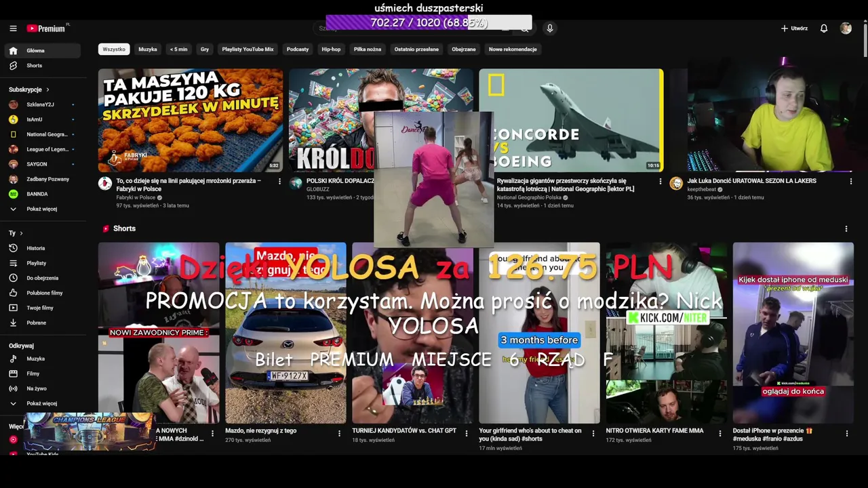This screenshot has height=488, width=868.
Task: Open the skrzydełek machine video thumbnail
Action: [x=191, y=120]
